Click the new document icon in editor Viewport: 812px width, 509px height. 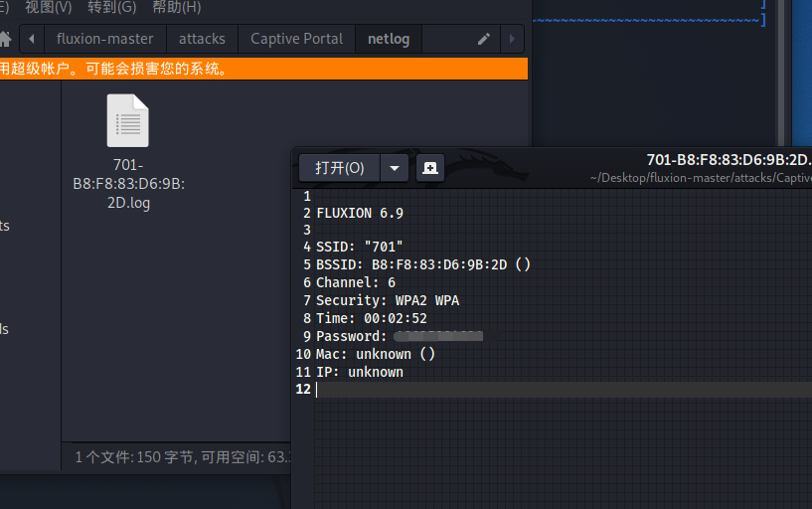[x=430, y=168]
